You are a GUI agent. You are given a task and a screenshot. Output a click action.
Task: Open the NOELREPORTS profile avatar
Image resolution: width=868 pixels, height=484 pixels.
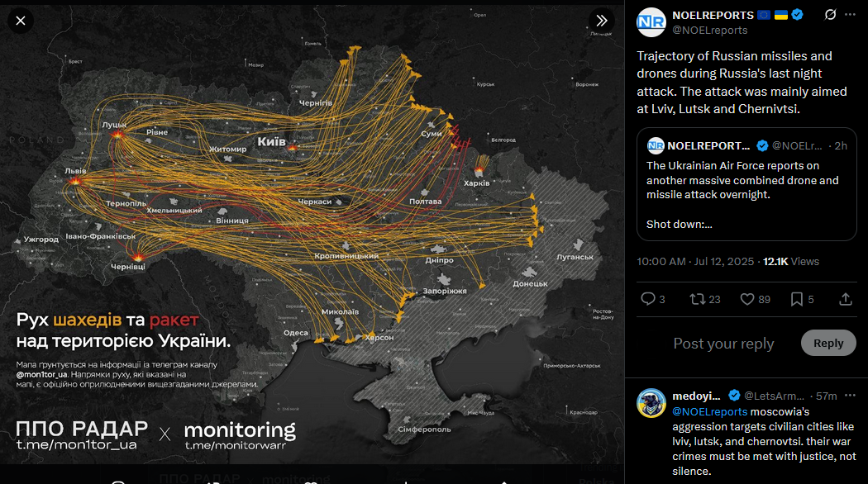(651, 22)
